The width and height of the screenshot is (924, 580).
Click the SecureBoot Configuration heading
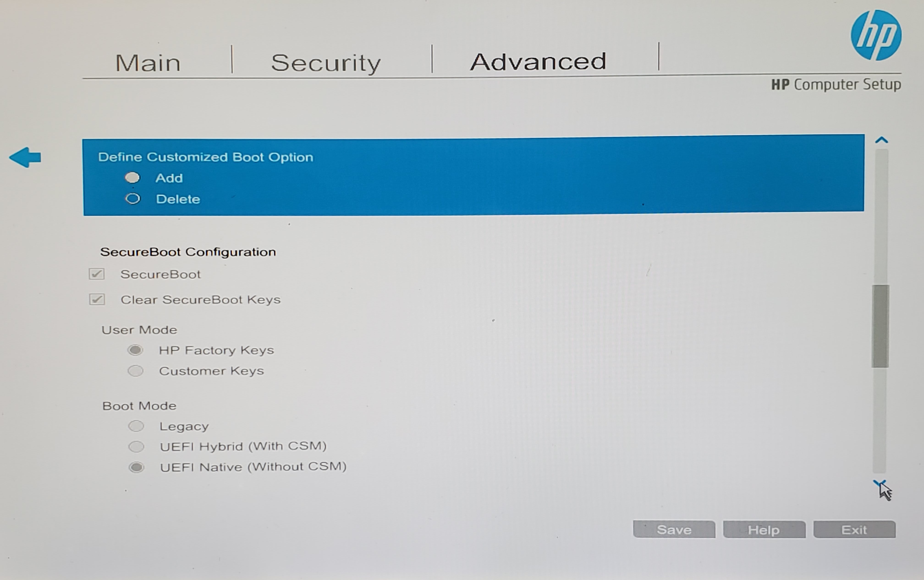tap(188, 252)
